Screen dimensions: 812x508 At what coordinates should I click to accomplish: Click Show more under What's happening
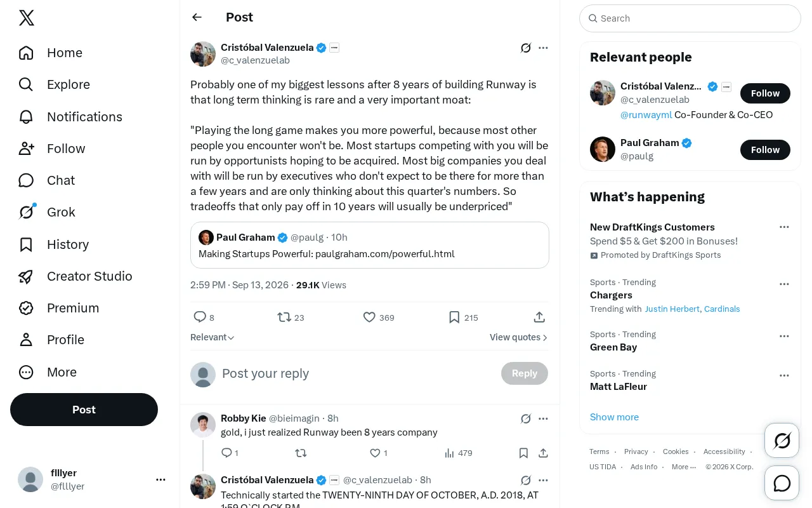point(614,417)
